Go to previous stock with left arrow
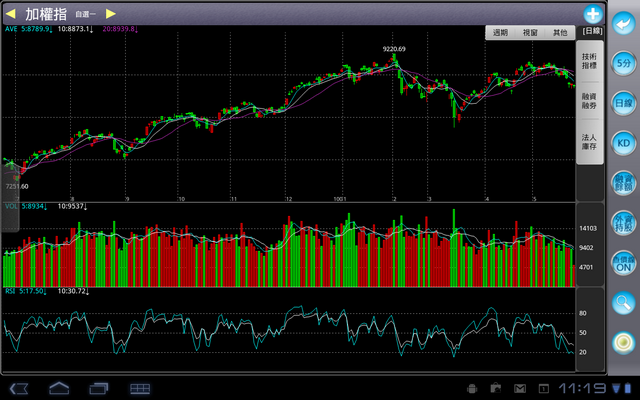 tap(11, 14)
